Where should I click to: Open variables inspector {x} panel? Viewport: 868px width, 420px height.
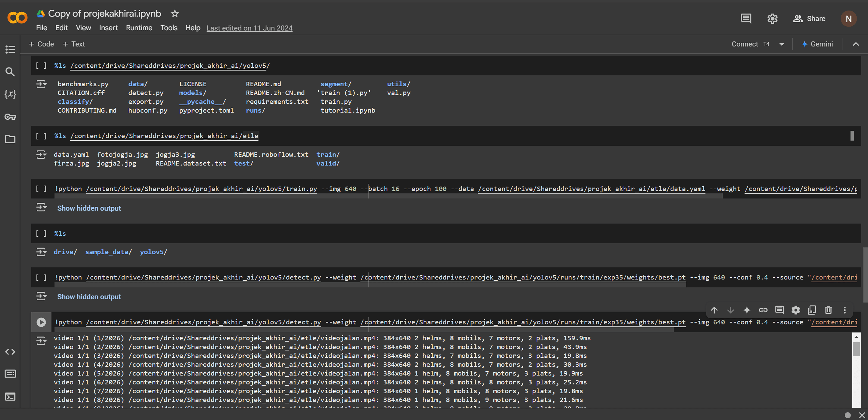coord(10,94)
